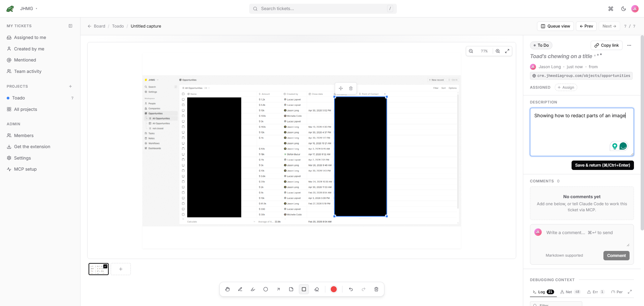Click the right panel scrollbar
The width and height of the screenshot is (644, 306).
click(x=642, y=133)
